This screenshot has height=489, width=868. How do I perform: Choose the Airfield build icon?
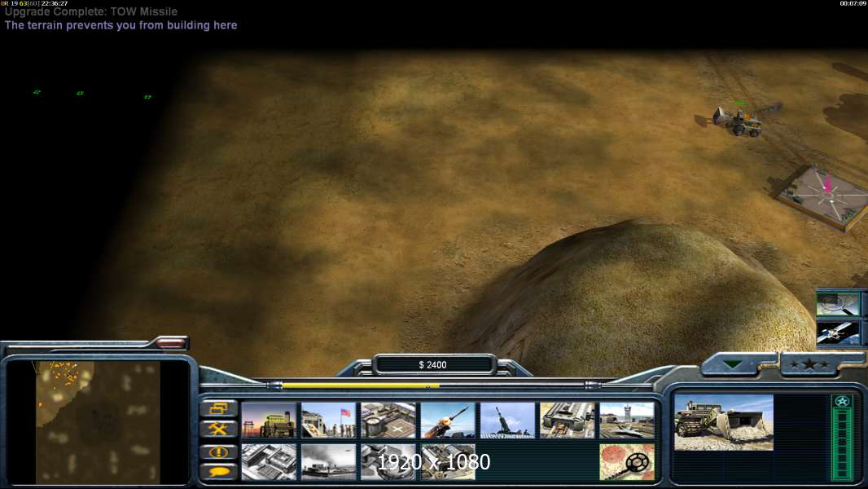[x=627, y=421]
